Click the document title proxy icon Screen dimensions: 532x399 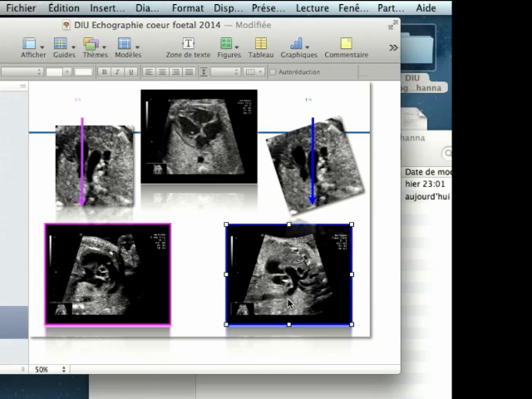(x=66, y=25)
